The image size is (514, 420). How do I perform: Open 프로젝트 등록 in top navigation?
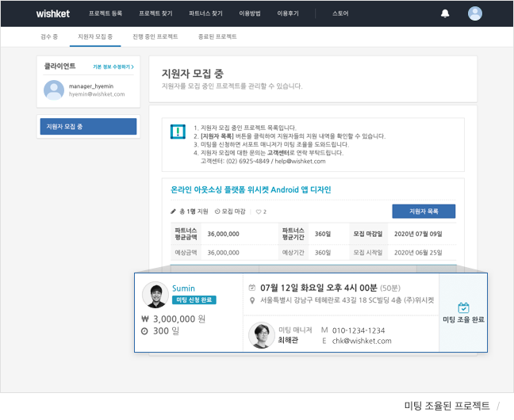coord(105,13)
